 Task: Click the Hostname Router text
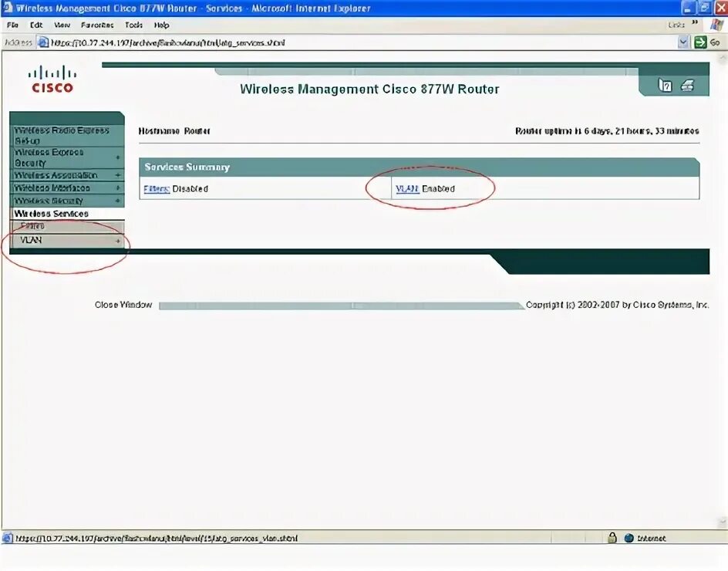(x=174, y=131)
